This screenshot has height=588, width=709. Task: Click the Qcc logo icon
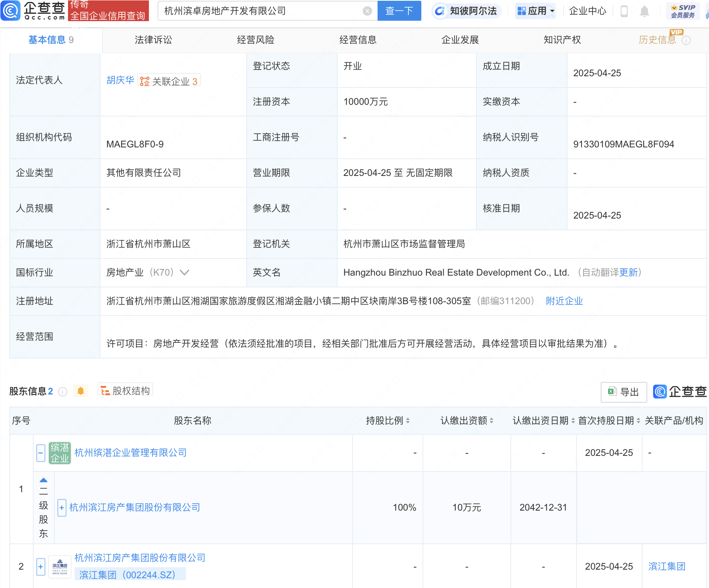(x=11, y=11)
